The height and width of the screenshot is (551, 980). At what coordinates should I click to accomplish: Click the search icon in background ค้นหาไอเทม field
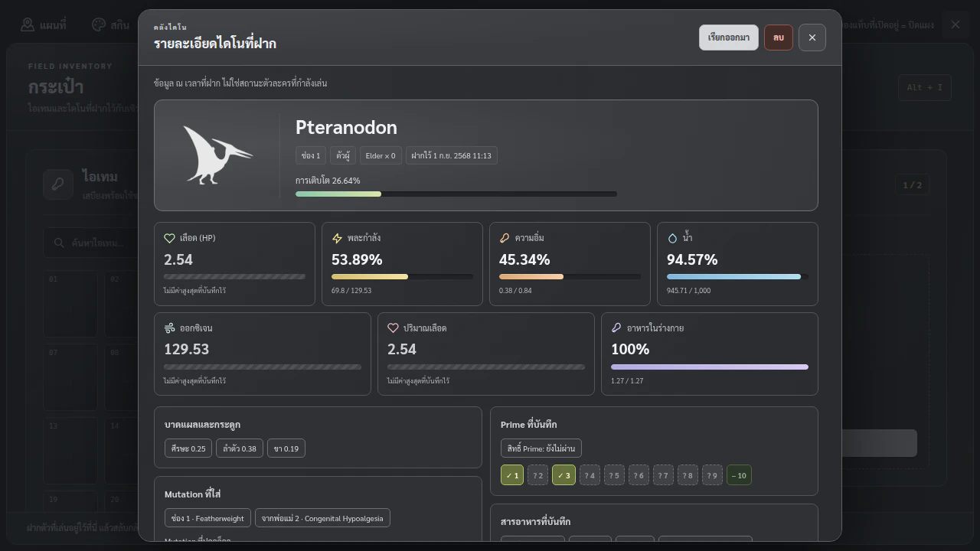[x=59, y=243]
